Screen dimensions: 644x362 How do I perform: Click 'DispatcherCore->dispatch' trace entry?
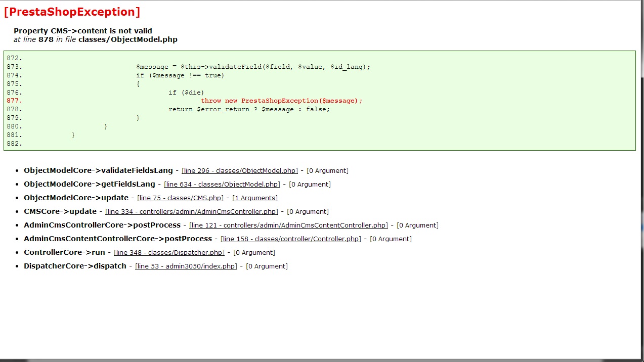click(x=75, y=266)
